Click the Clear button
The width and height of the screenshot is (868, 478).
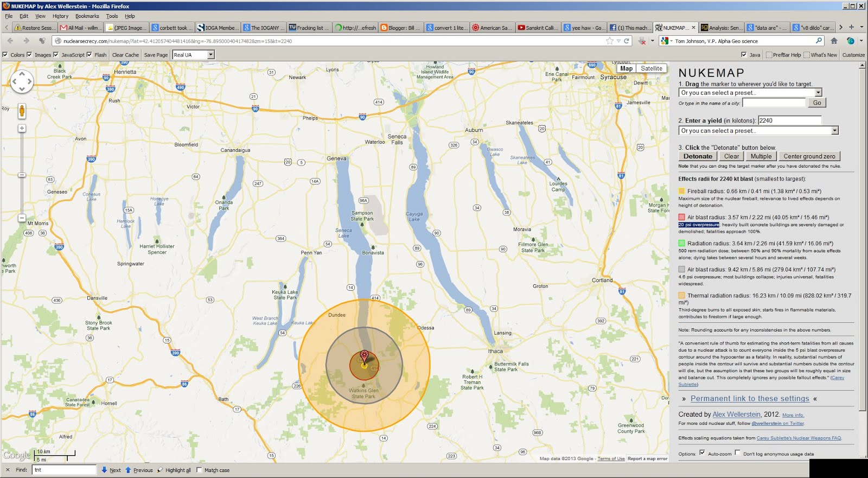point(731,156)
